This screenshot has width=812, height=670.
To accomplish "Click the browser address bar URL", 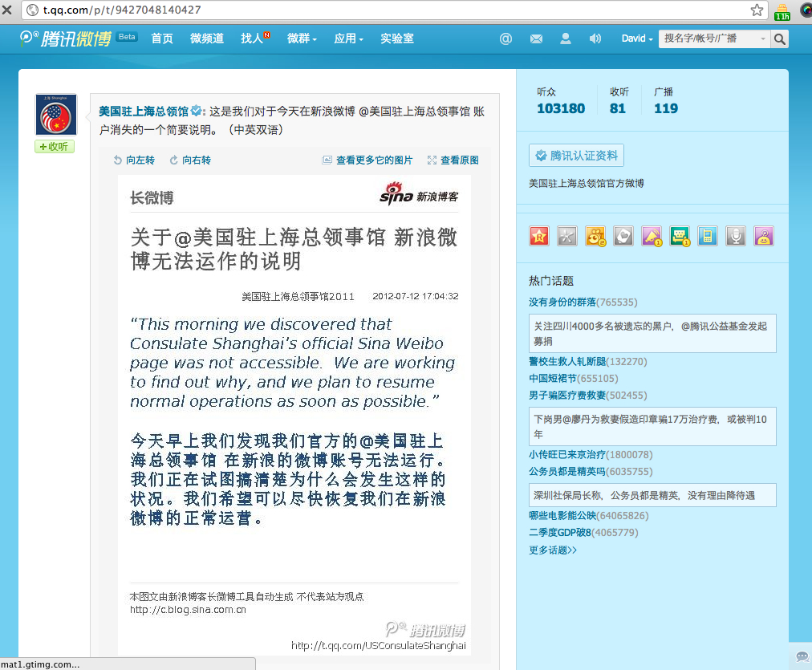I will [122, 10].
